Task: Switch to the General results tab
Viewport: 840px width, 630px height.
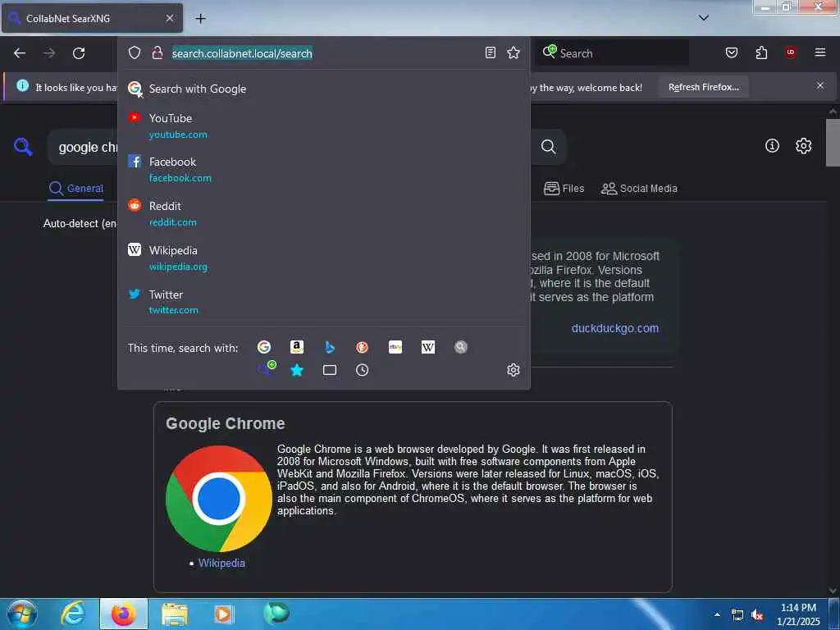Action: pyautogui.click(x=75, y=189)
